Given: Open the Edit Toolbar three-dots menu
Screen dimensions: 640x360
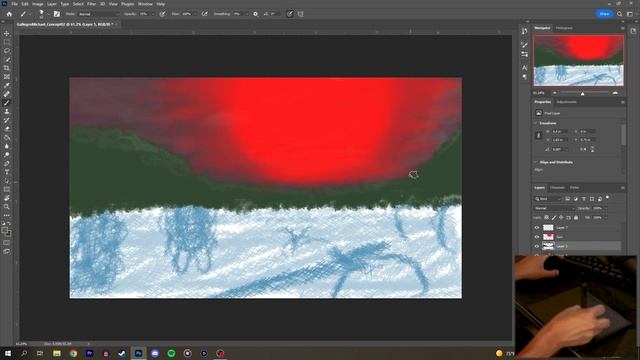Looking at the screenshot, I should 7,215.
